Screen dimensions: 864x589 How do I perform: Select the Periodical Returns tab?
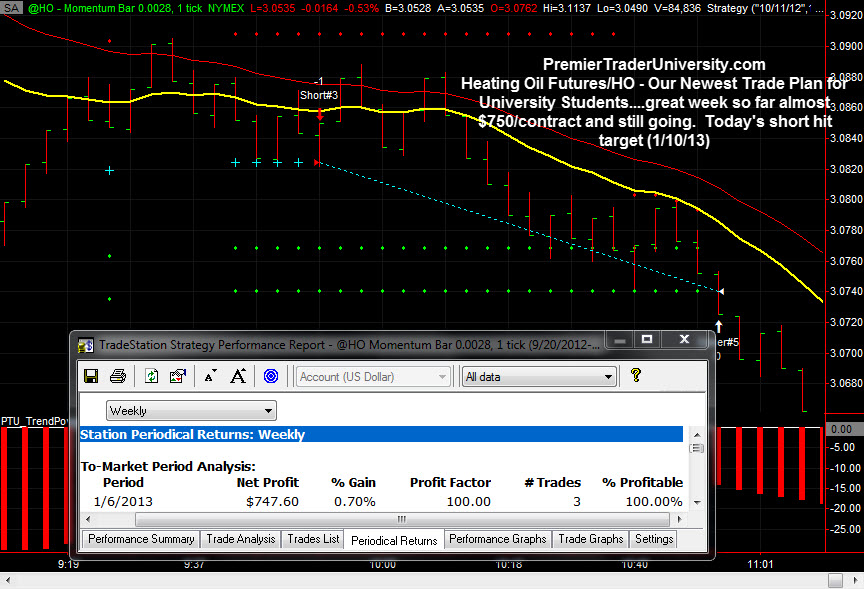point(394,541)
